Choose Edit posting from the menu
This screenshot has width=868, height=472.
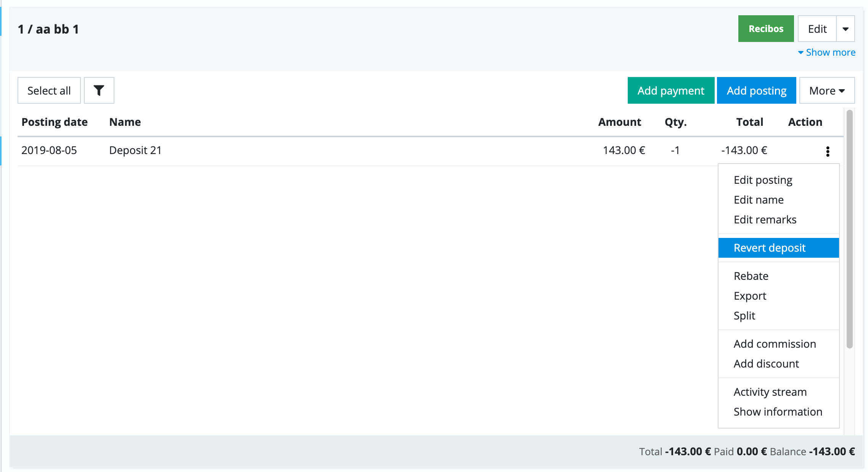click(x=763, y=180)
